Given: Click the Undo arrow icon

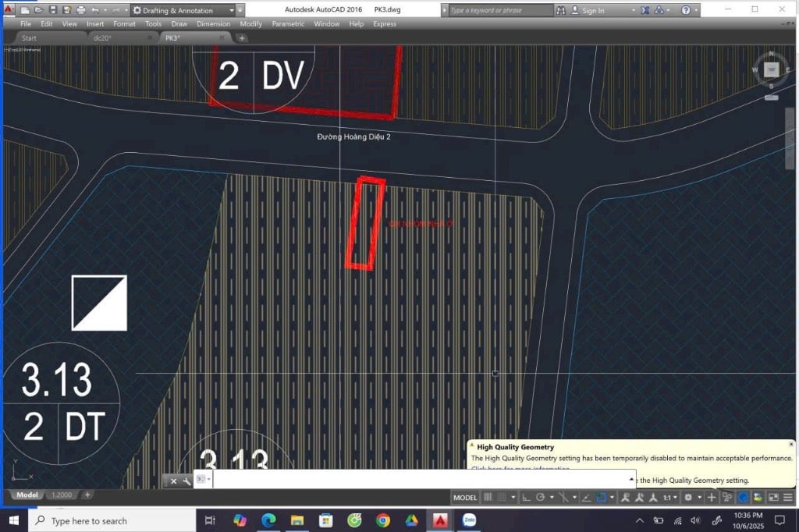Looking at the screenshot, I should pos(94,11).
